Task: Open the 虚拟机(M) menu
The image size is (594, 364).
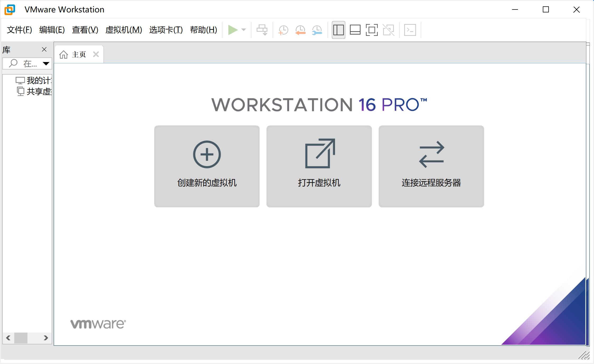Action: click(124, 30)
